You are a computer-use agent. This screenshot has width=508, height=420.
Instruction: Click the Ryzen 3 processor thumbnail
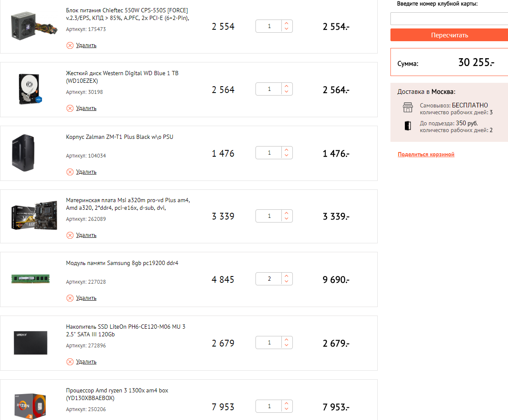click(31, 406)
